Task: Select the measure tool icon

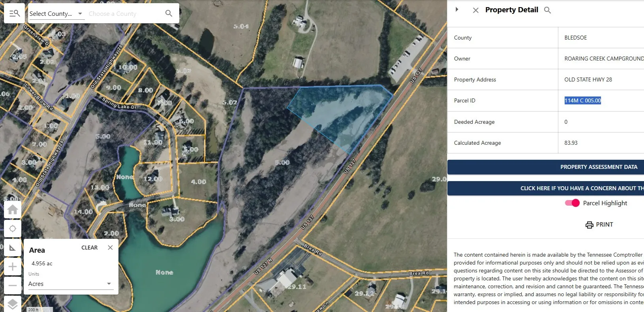Action: [x=13, y=248]
